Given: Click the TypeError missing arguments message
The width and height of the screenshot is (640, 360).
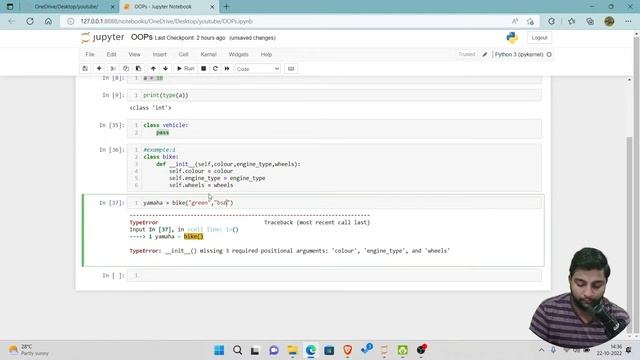Looking at the screenshot, I should click(289, 251).
